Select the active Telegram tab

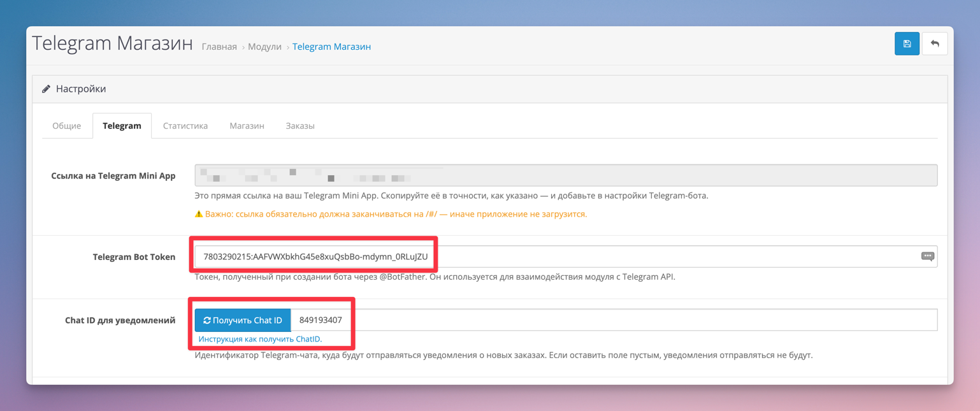pos(122,126)
